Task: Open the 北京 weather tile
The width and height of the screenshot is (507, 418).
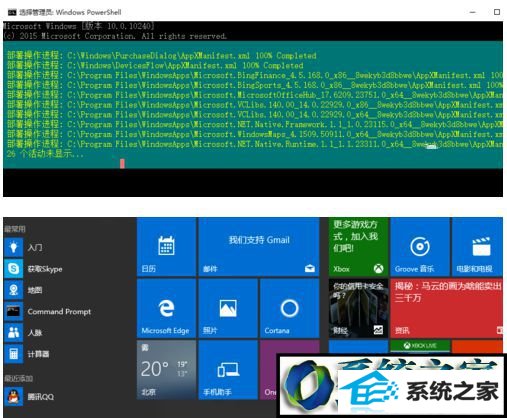Action: [166, 370]
